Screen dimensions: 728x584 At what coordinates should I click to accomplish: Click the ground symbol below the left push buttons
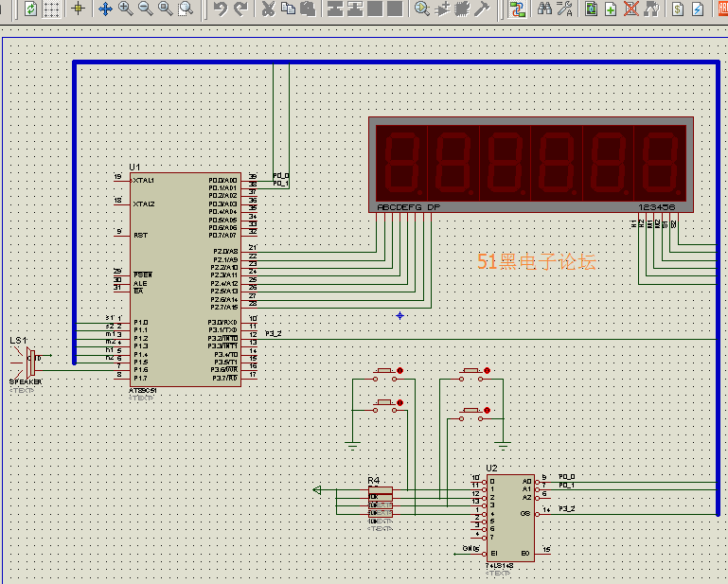(x=353, y=446)
